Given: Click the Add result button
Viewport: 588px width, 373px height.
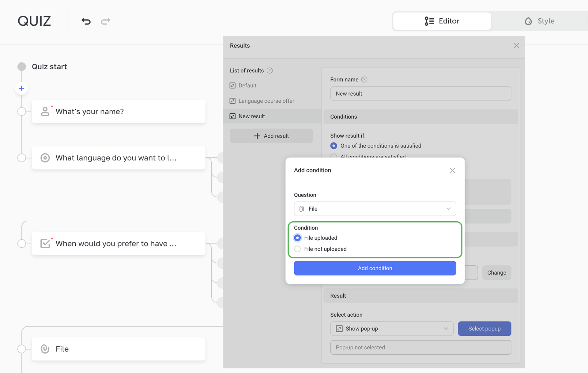Looking at the screenshot, I should (271, 136).
